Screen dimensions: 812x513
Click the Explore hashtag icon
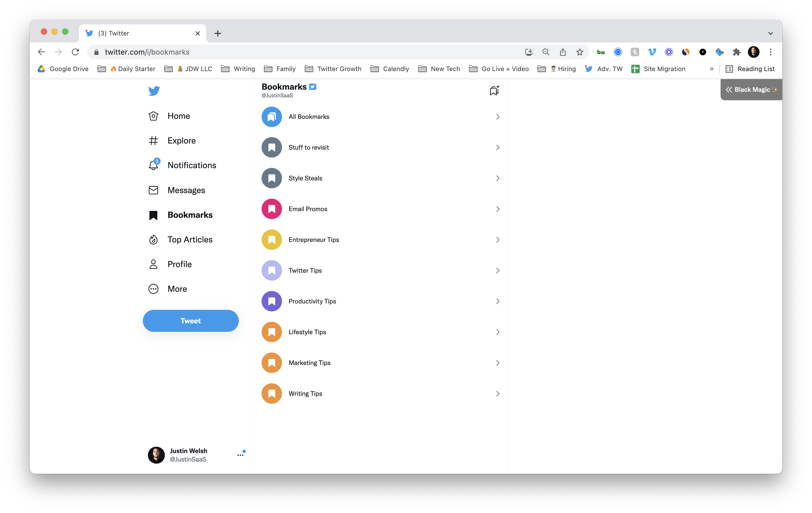153,140
